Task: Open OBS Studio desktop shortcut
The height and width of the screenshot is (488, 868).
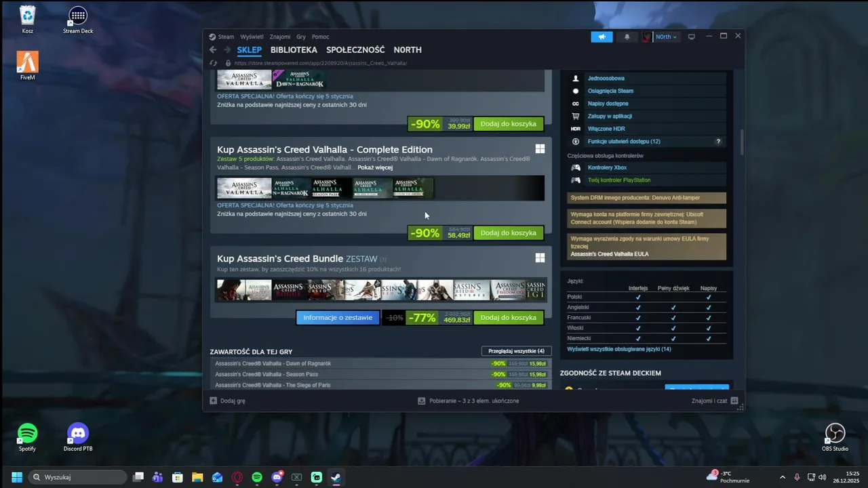Action: pos(835,437)
